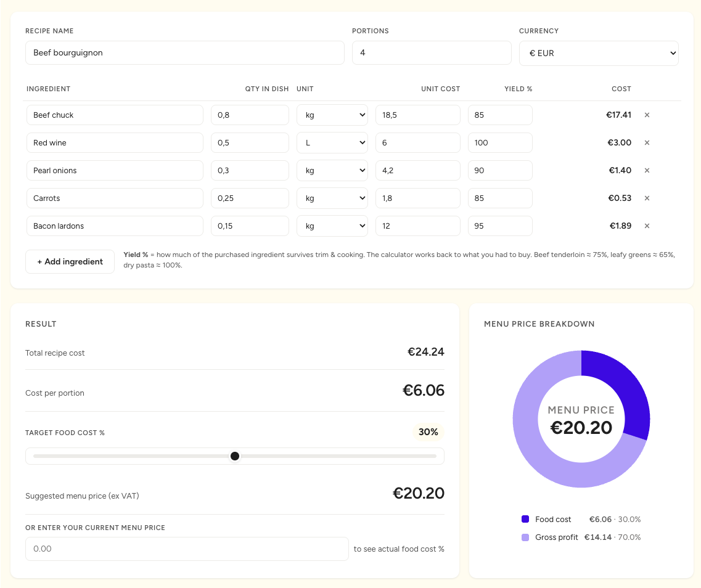
Task: Edit Beef chuck unit cost 18,5
Action: coord(418,115)
